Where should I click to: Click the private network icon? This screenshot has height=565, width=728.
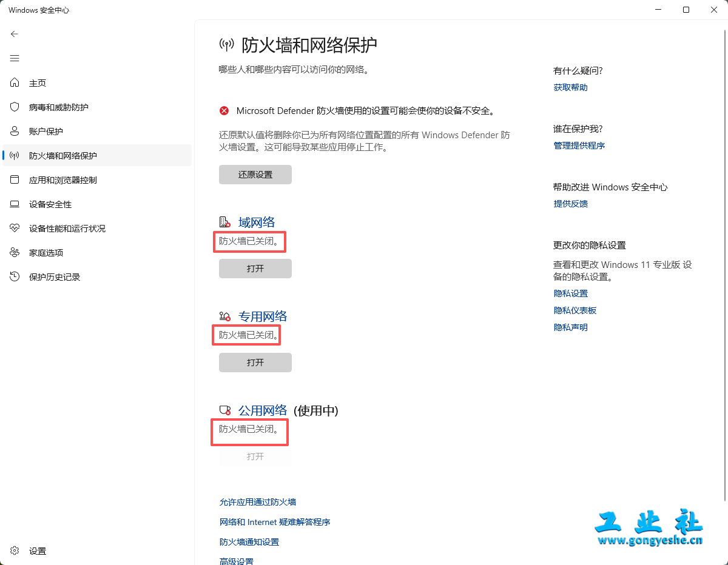(225, 316)
